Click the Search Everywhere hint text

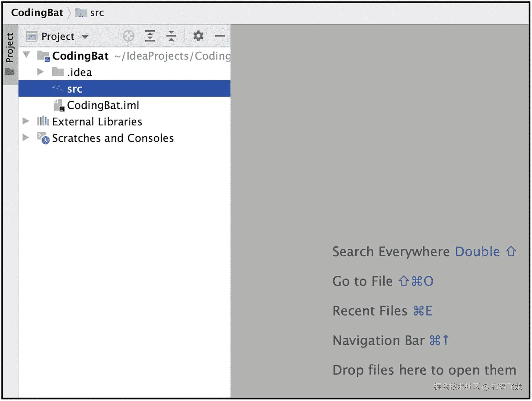click(x=391, y=252)
